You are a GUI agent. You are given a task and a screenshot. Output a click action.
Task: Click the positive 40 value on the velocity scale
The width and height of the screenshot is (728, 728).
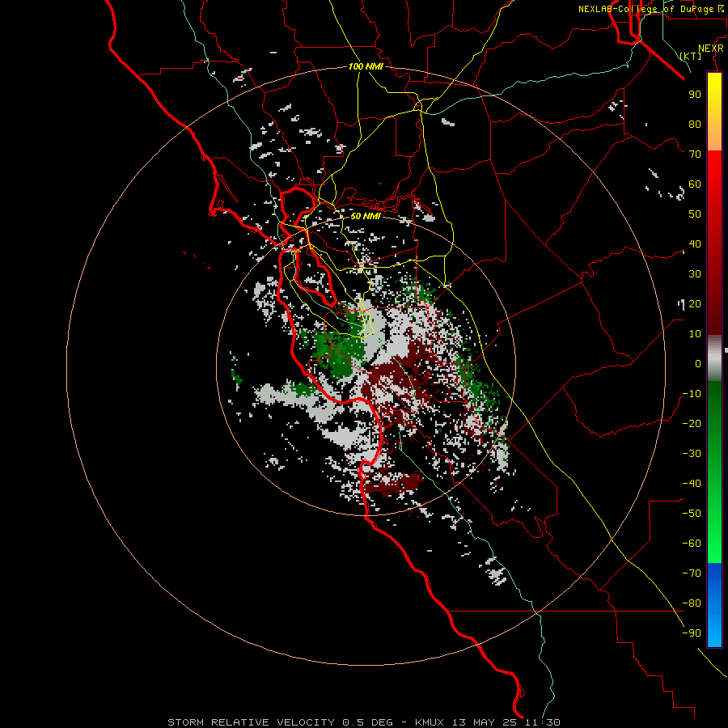coord(695,243)
